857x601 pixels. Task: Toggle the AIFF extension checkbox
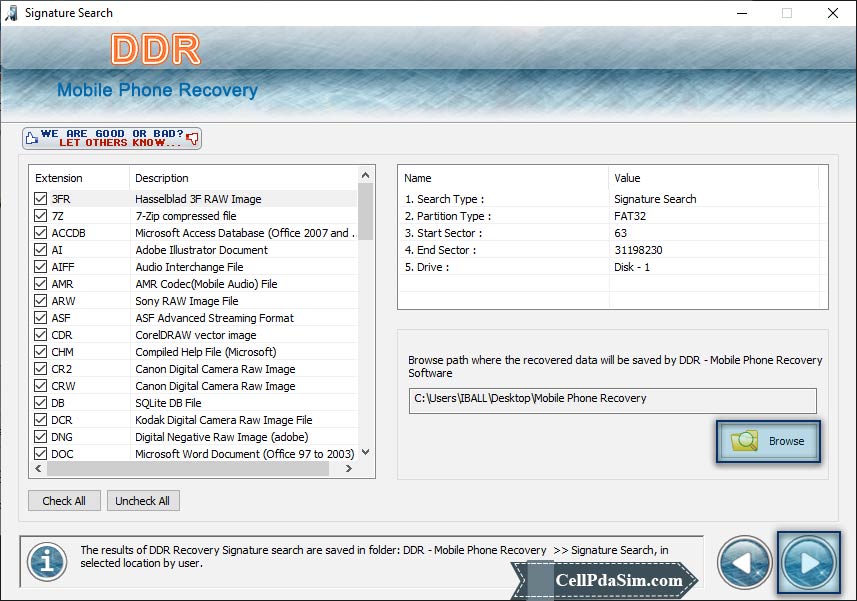coord(40,266)
